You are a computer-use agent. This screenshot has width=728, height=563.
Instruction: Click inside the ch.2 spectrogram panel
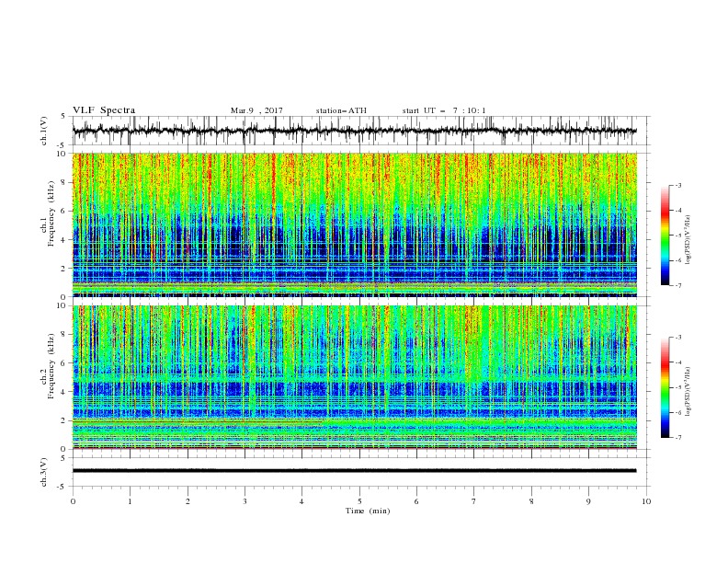[x=355, y=377]
